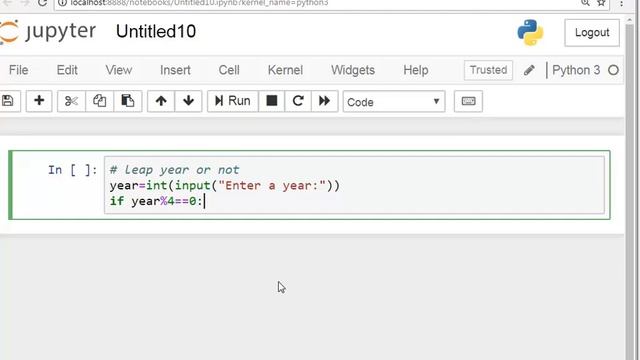This screenshot has width=640, height=360.
Task: Bookmark this page with the star icon
Action: point(601,3)
